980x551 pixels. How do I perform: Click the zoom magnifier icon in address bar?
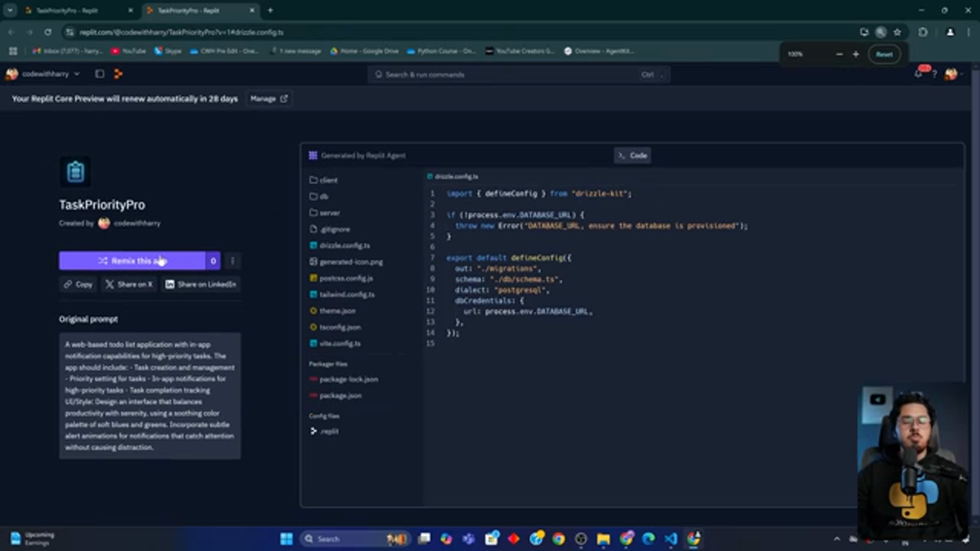(x=880, y=32)
